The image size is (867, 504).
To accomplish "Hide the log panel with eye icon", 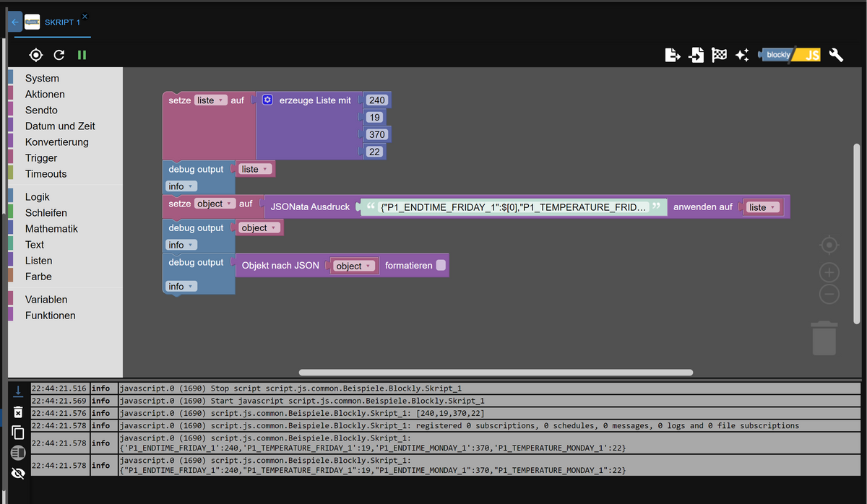I will pyautogui.click(x=18, y=474).
